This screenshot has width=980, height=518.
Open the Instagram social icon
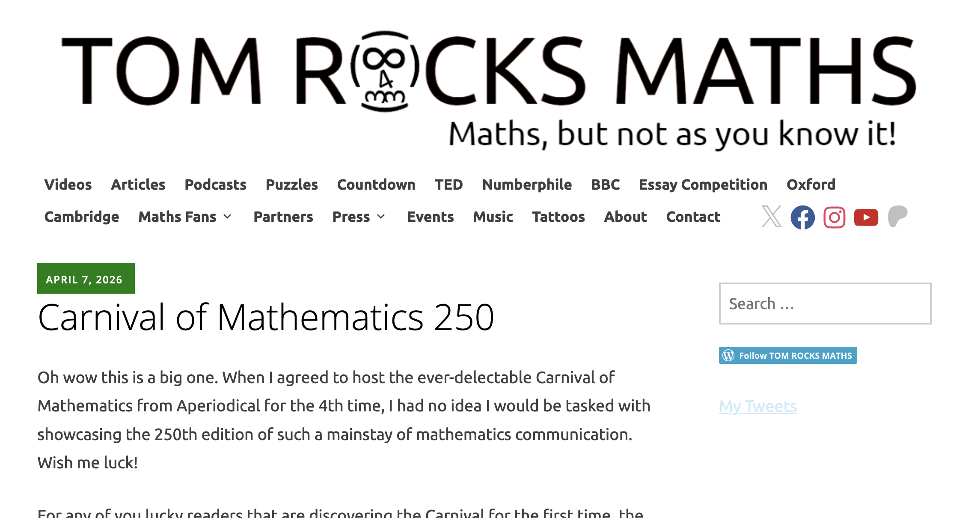click(834, 217)
